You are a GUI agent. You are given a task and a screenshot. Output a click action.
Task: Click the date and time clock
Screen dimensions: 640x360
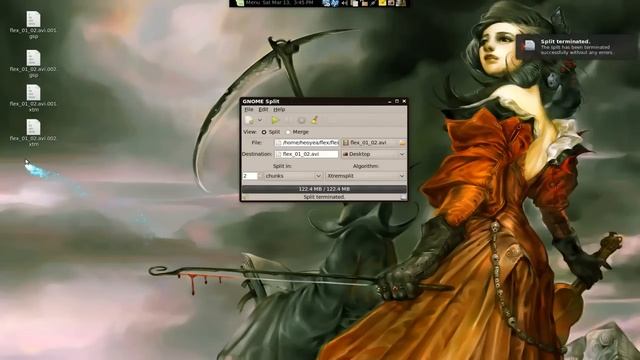click(x=288, y=3)
